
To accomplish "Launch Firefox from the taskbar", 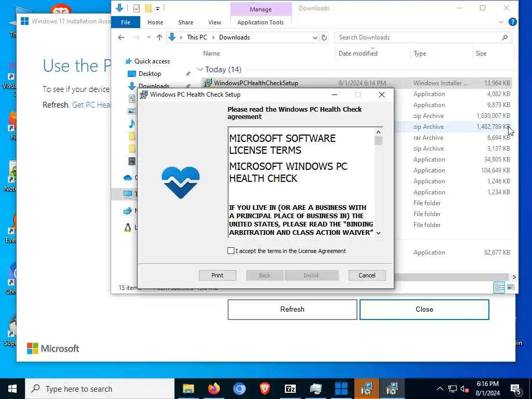I will click(x=214, y=389).
